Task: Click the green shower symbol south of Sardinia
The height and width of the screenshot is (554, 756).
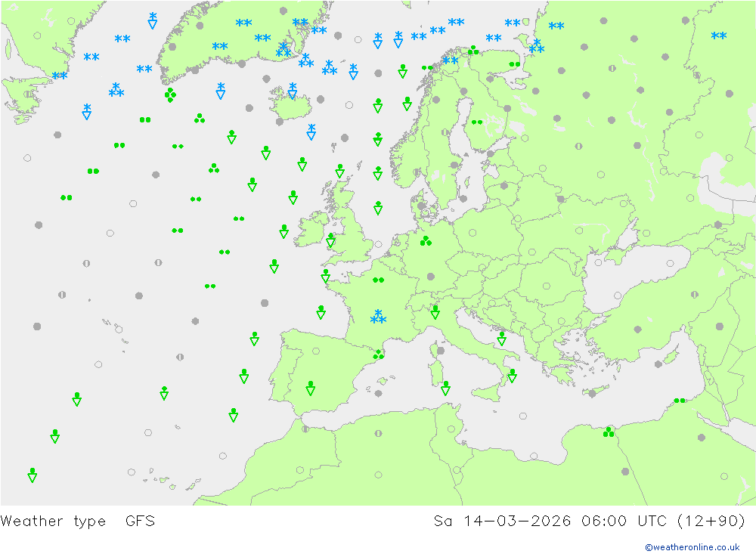Action: coord(445,388)
